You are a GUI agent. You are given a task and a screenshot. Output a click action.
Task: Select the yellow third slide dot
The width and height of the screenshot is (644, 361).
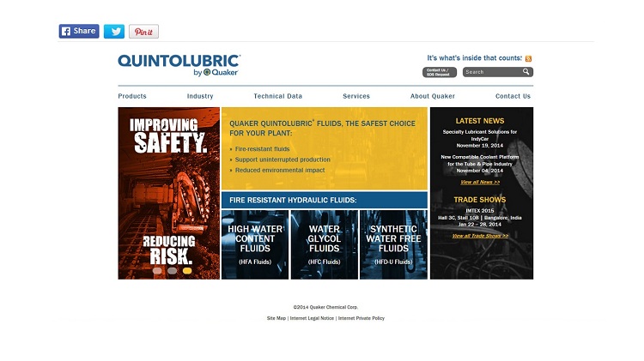click(x=187, y=271)
